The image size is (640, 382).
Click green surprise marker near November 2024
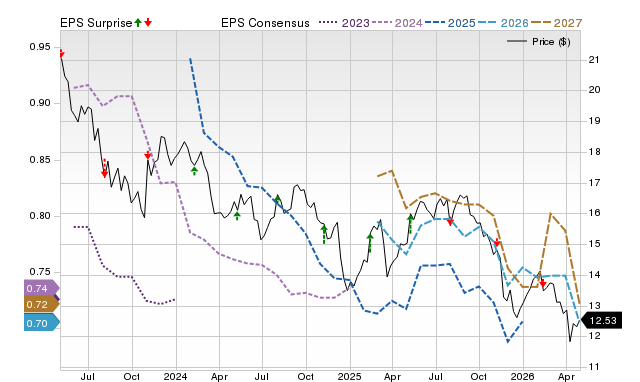pyautogui.click(x=324, y=234)
